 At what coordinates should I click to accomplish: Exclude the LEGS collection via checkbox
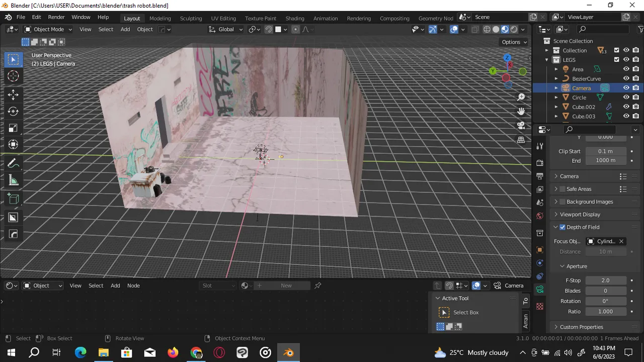pos(617,60)
